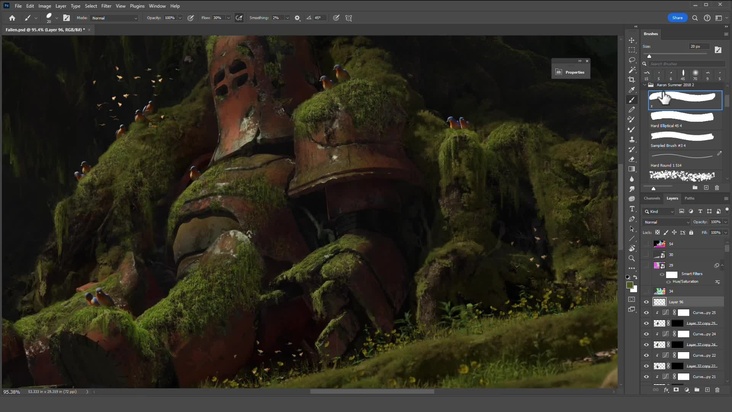Viewport: 732px width, 412px height.
Task: Open the Window menu
Action: [157, 6]
